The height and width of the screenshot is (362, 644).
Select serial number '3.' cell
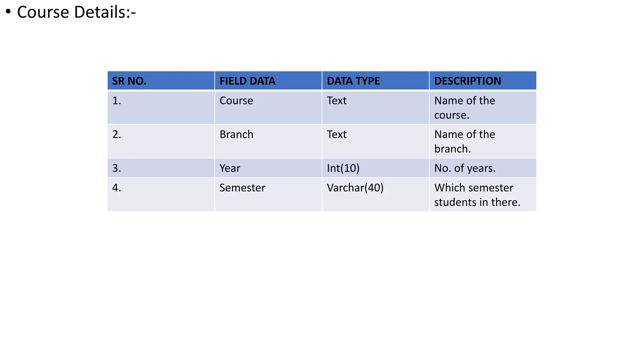point(161,168)
